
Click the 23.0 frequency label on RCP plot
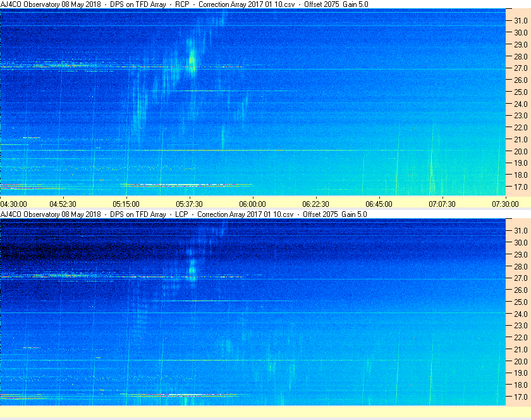(x=521, y=116)
